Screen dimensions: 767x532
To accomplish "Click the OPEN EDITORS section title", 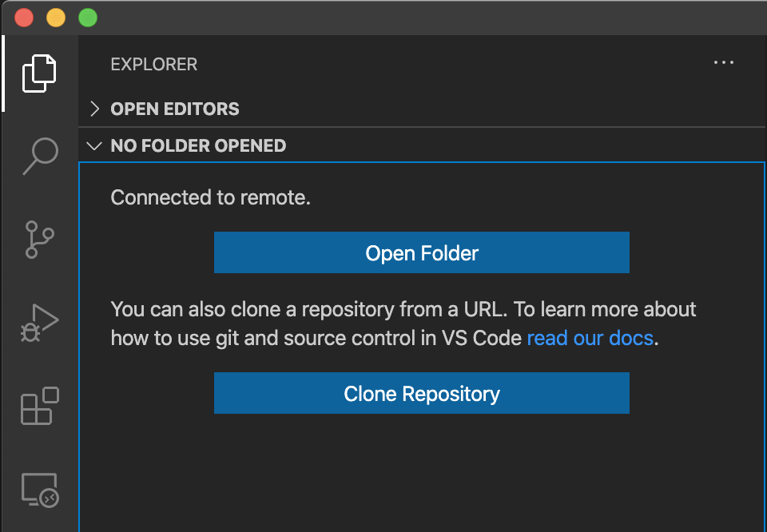I will pos(175,109).
